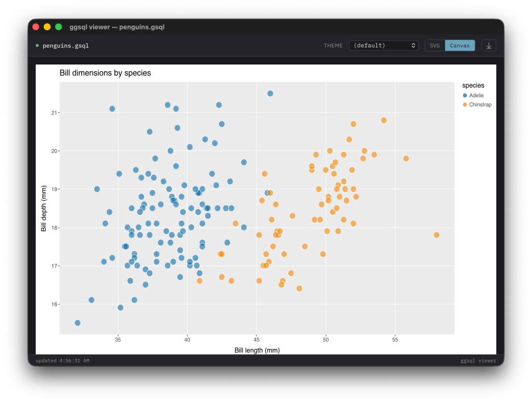This screenshot has width=532, height=403.
Task: Click the green status dot beside penguins.gsql
Action: coord(37,46)
